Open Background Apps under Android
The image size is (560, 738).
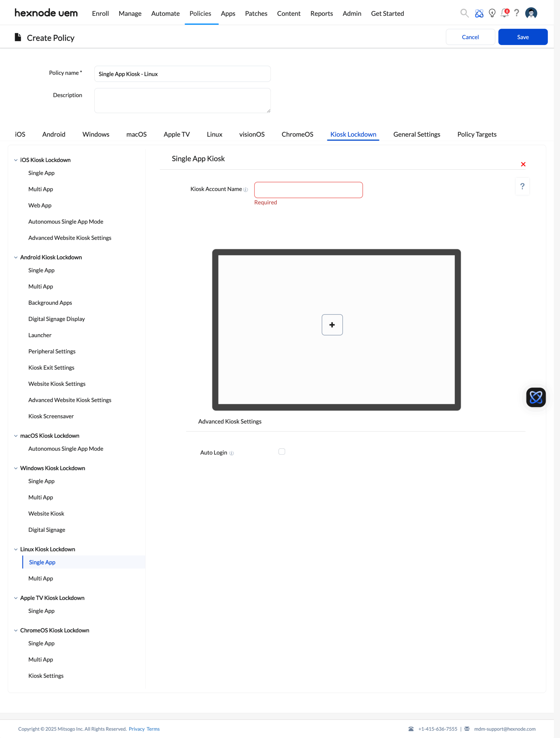pyautogui.click(x=50, y=303)
